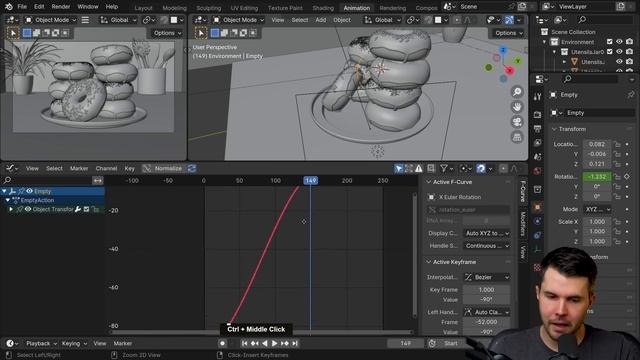Collapse Active F-Curve panel
The image size is (640, 360).
click(x=428, y=182)
